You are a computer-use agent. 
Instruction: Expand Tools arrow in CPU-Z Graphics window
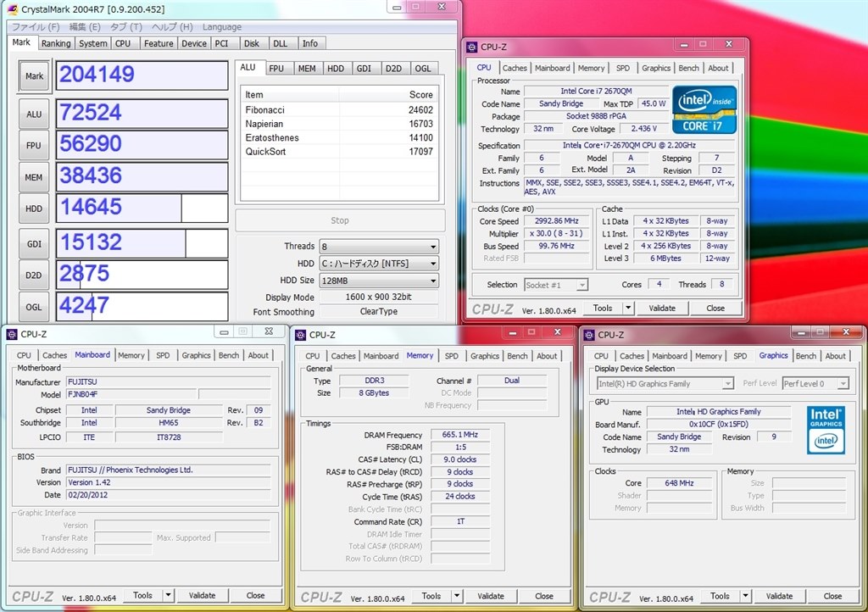tap(746, 596)
